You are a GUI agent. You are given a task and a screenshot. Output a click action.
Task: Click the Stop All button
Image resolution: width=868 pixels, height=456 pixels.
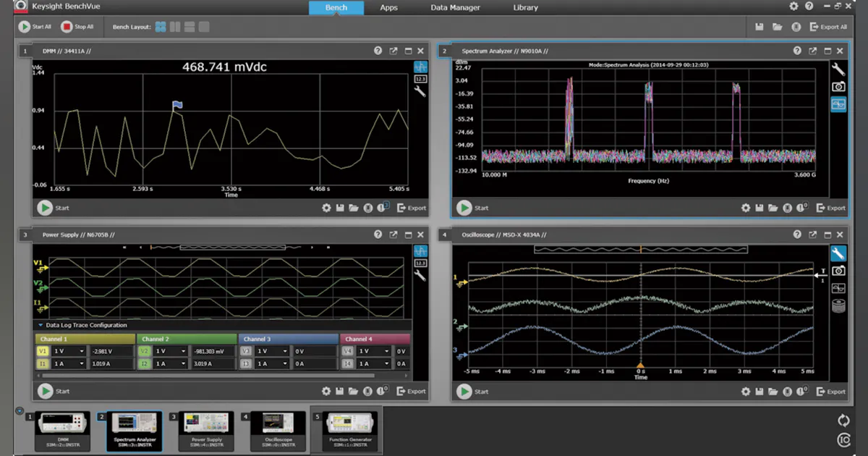point(77,27)
